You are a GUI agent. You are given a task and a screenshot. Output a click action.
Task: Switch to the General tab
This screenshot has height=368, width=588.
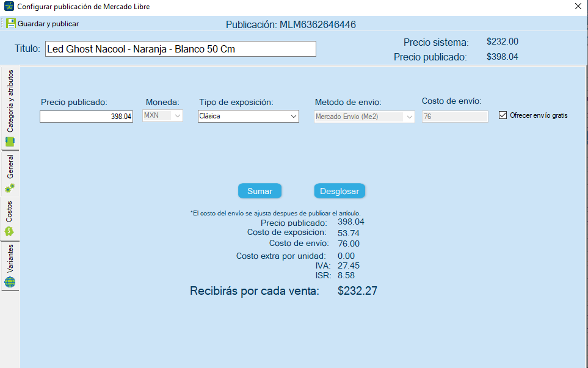10,174
